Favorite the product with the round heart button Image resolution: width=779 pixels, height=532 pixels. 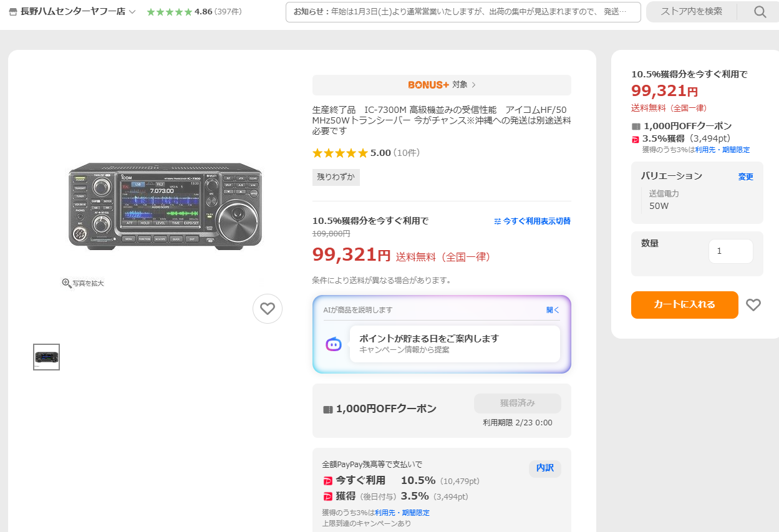pyautogui.click(x=268, y=308)
